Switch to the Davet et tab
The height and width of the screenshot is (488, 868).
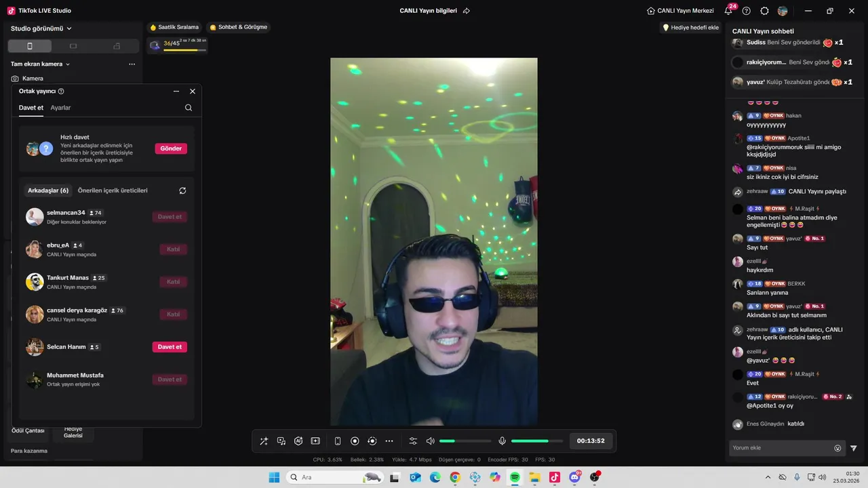(x=31, y=108)
